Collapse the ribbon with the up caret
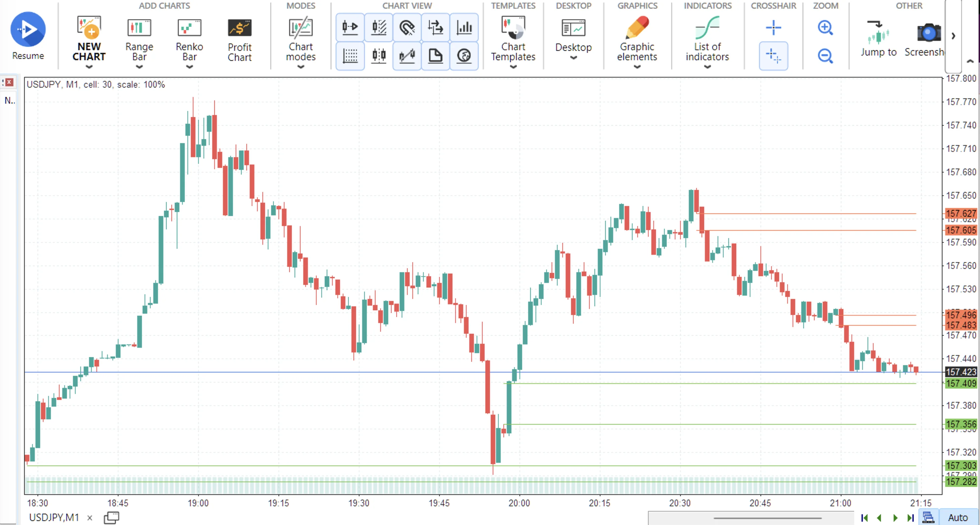Screen dimensions: 980x525 pyautogui.click(x=970, y=61)
